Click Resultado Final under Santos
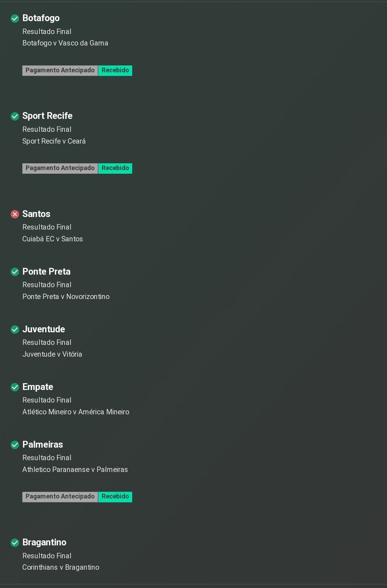This screenshot has width=387, height=588. (47, 227)
